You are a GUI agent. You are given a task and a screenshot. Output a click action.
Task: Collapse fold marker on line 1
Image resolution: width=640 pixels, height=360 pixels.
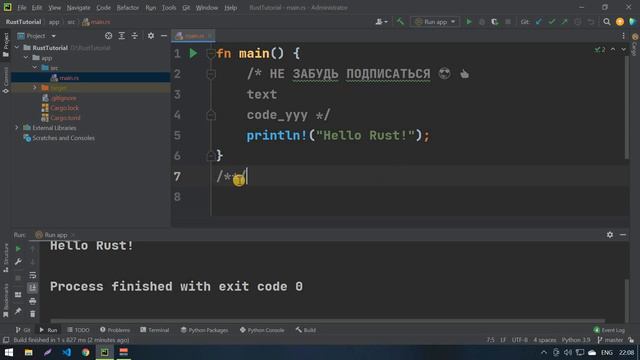[211, 53]
